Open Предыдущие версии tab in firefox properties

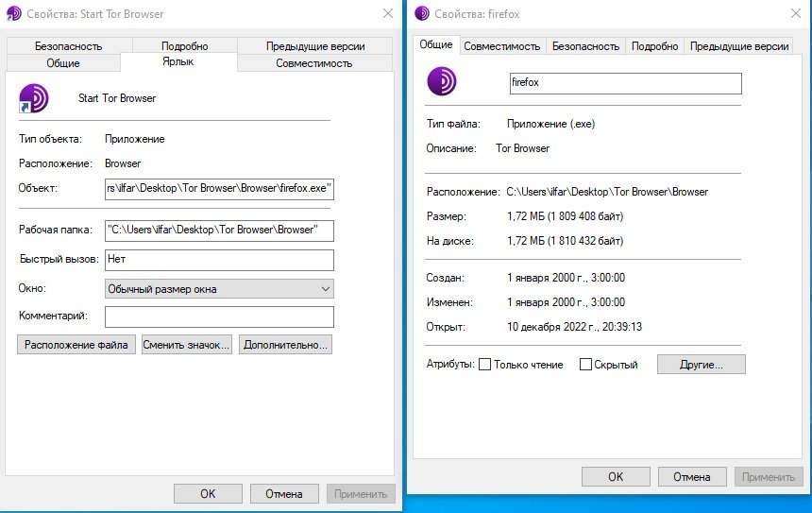739,46
